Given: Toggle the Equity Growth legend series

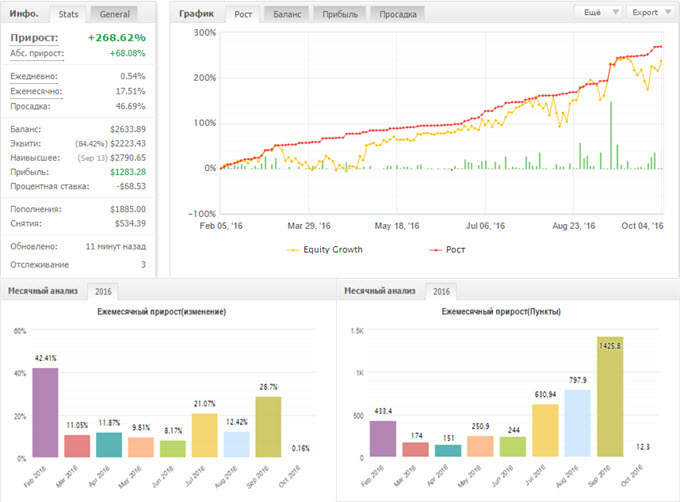Looking at the screenshot, I should (324, 250).
